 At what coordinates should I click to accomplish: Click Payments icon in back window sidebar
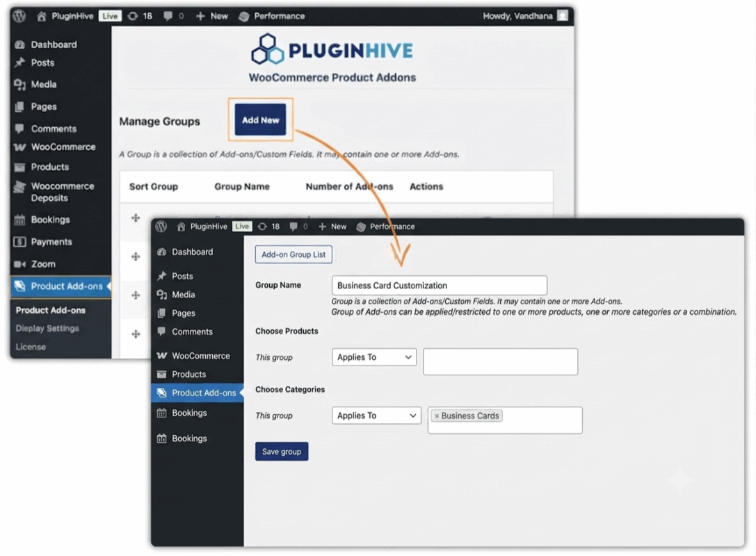pos(19,242)
